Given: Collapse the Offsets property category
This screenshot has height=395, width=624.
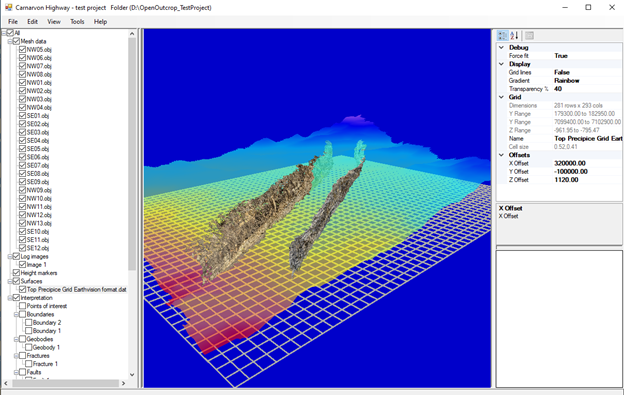Looking at the screenshot, I should point(501,155).
